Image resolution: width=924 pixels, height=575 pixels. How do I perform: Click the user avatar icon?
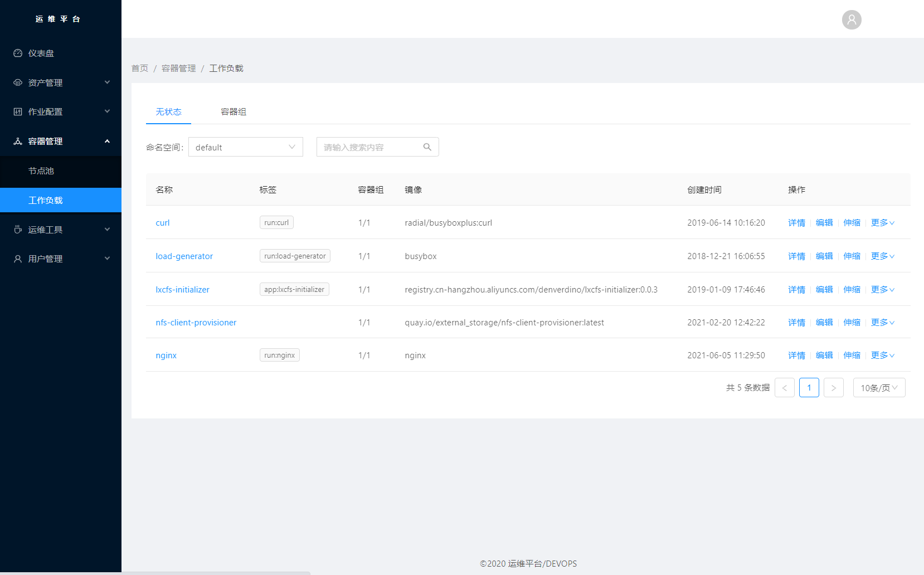[x=852, y=20]
